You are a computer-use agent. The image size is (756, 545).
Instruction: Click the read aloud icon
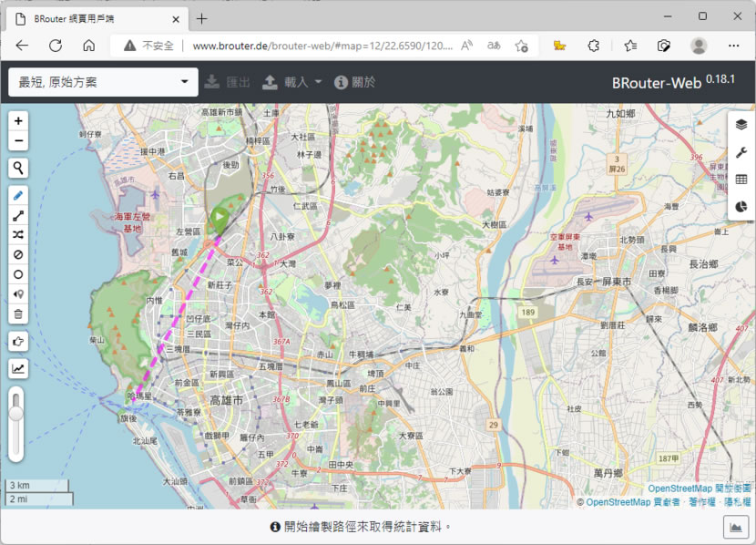click(x=466, y=46)
